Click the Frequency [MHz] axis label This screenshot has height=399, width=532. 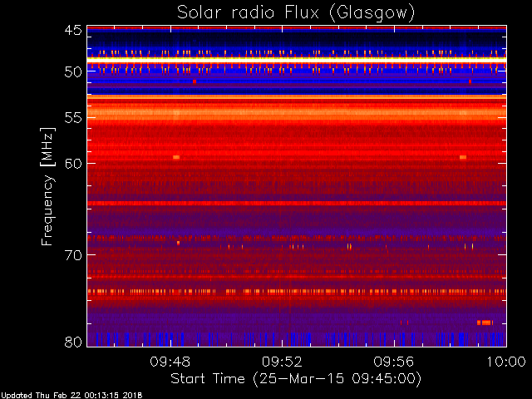[x=47, y=186]
